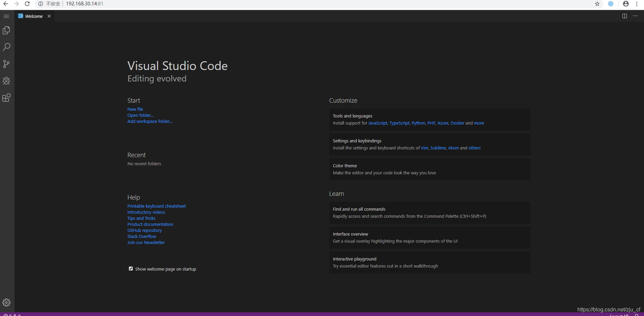The height and width of the screenshot is (316, 644).
Task: Open the Source Control view
Action: tap(6, 64)
